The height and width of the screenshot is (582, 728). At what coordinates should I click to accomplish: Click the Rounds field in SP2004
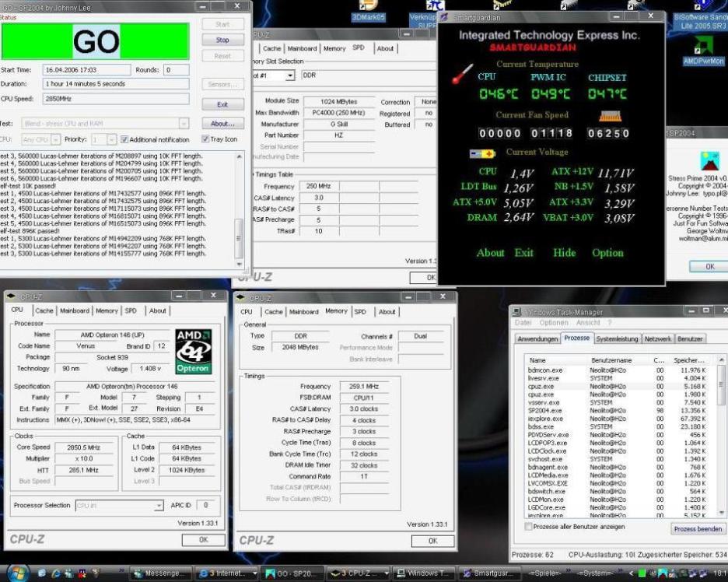click(176, 70)
